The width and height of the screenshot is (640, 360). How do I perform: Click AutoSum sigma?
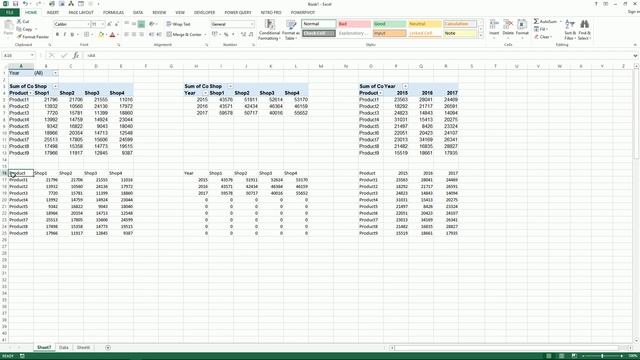coord(536,21)
